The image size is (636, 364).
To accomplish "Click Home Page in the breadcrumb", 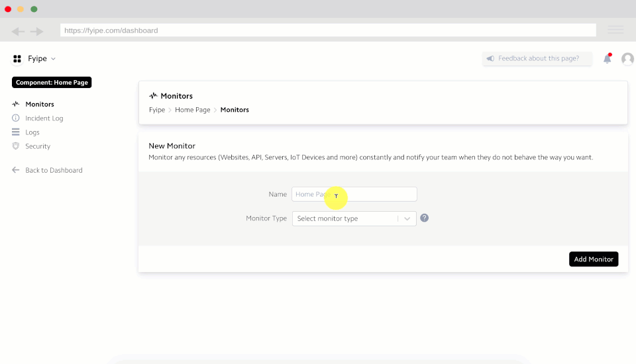I will (x=193, y=110).
